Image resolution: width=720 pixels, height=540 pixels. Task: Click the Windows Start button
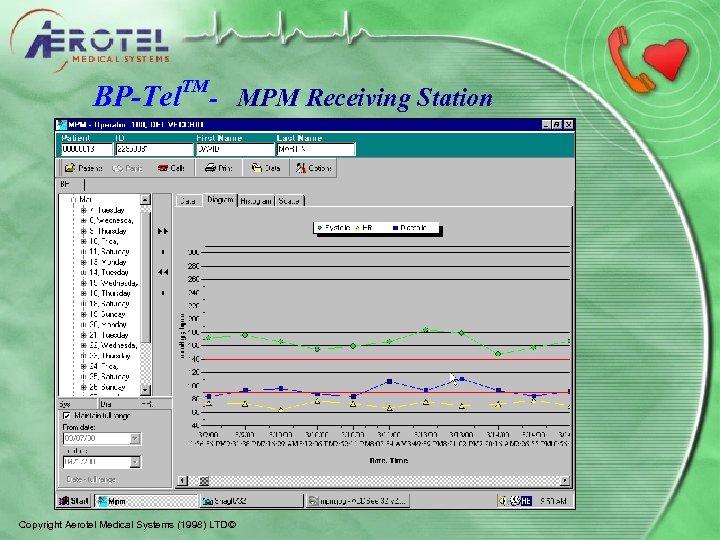(x=74, y=501)
